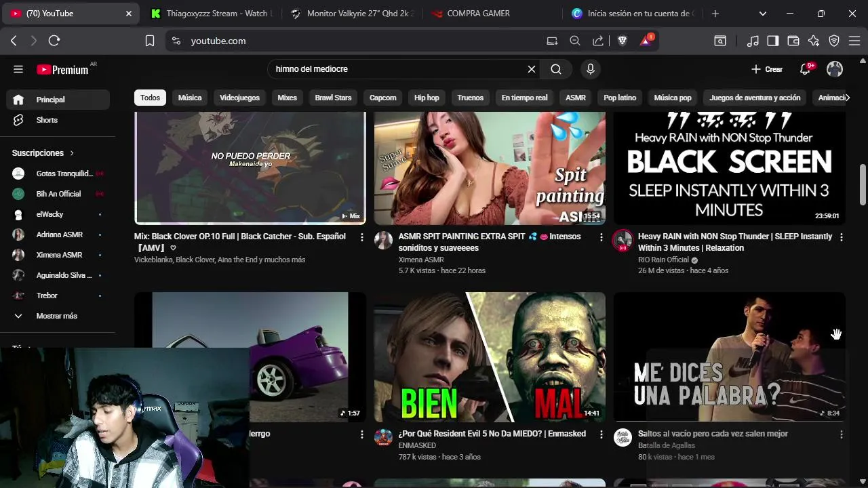The height and width of the screenshot is (488, 868).
Task: Bookmark this page icon
Action: pos(150,41)
